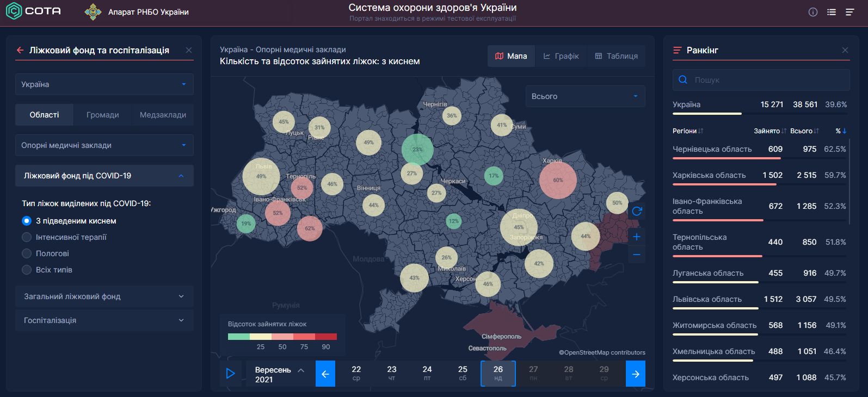Choose the Пологові bed type option
This screenshot has height=397, width=868.
point(27,253)
